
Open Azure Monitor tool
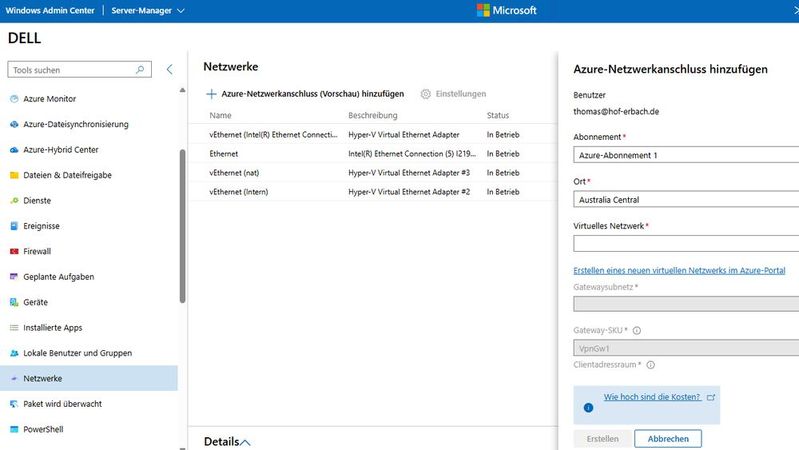(x=49, y=99)
